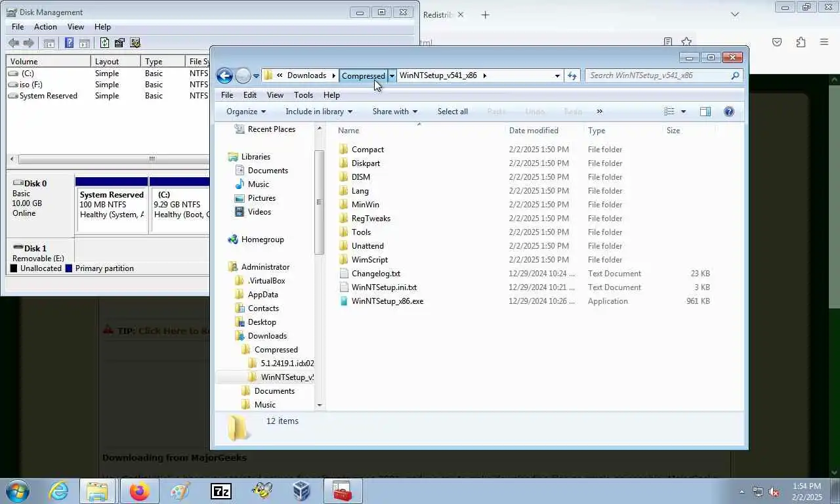Click Disk Management blue Help toolbar icon
Viewport: 840px width, 504px height.
(69, 43)
